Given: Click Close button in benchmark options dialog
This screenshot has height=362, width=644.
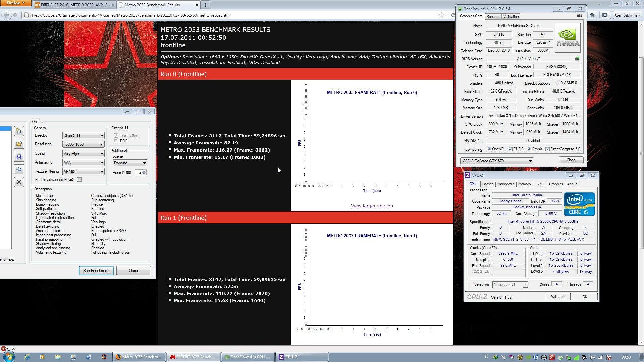Looking at the screenshot, I should coord(133,271).
